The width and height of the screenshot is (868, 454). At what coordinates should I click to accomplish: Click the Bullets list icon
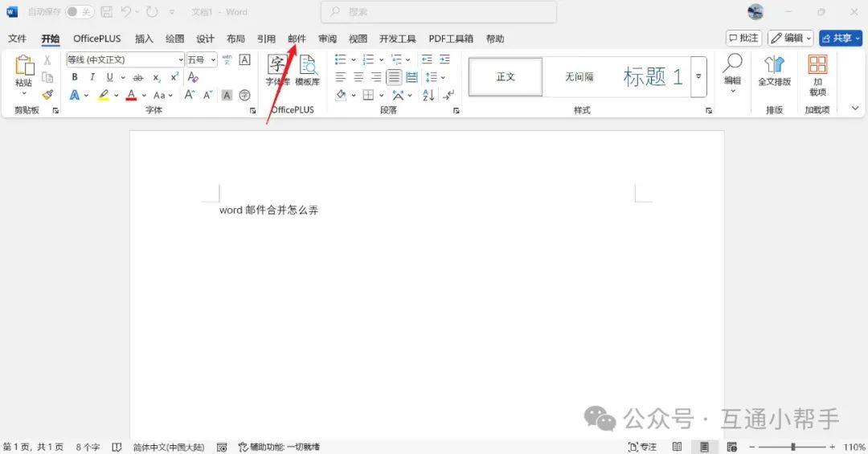pos(341,59)
